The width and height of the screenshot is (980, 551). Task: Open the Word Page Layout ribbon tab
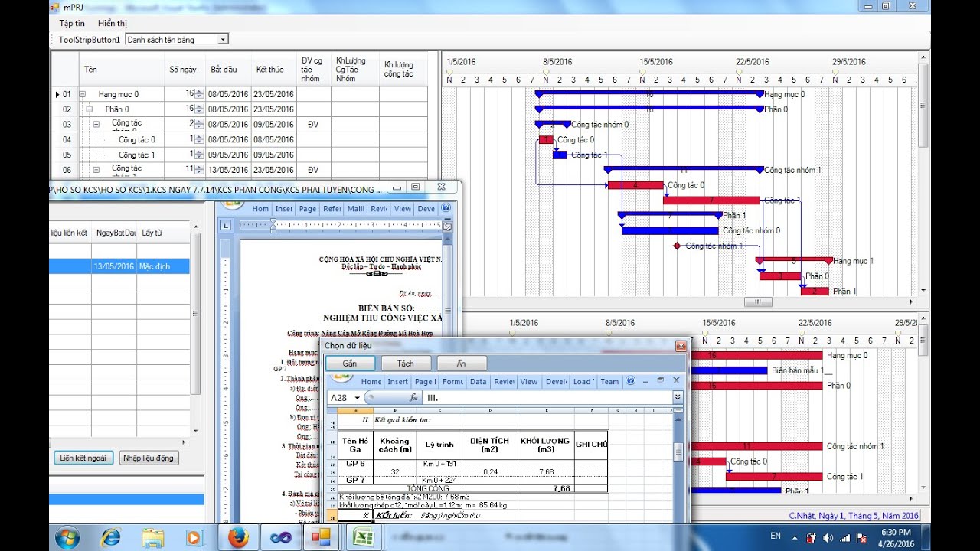pyautogui.click(x=308, y=209)
